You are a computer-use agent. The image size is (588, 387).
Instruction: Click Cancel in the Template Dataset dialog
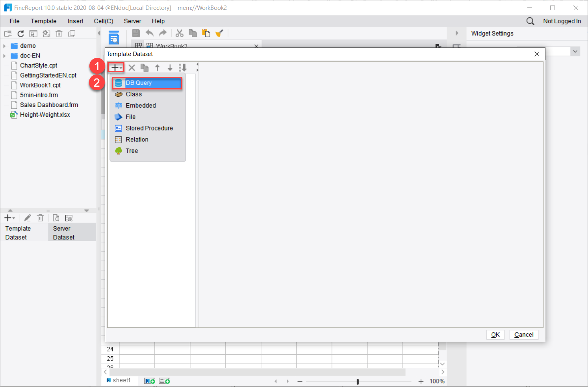coord(524,335)
